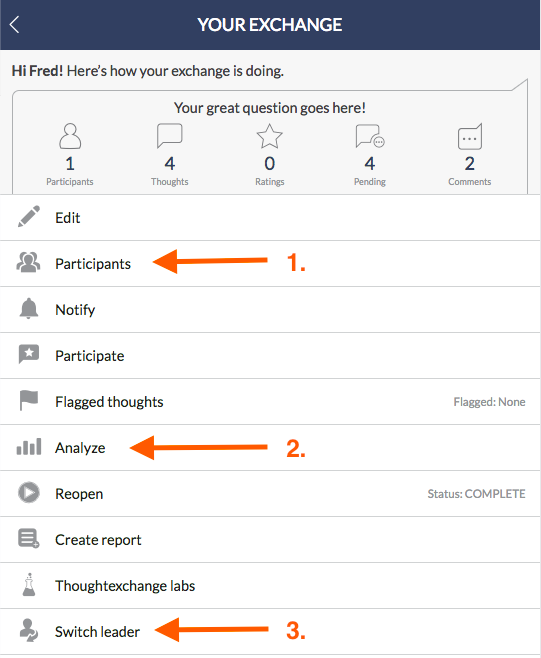The height and width of the screenshot is (658, 541).
Task: Open the Edit menu item
Action: click(x=270, y=218)
